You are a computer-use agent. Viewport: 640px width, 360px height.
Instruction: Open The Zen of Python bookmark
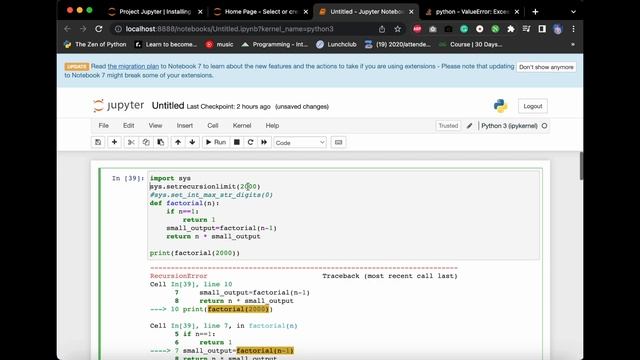point(95,44)
